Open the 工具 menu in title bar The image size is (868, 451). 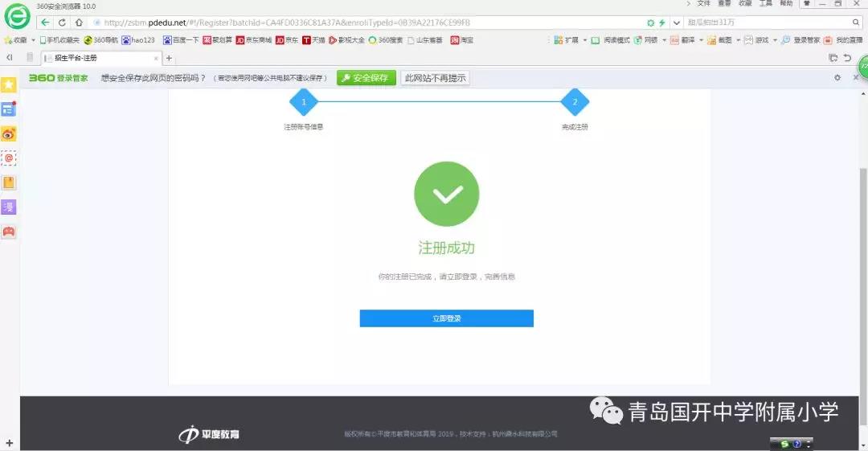766,4
